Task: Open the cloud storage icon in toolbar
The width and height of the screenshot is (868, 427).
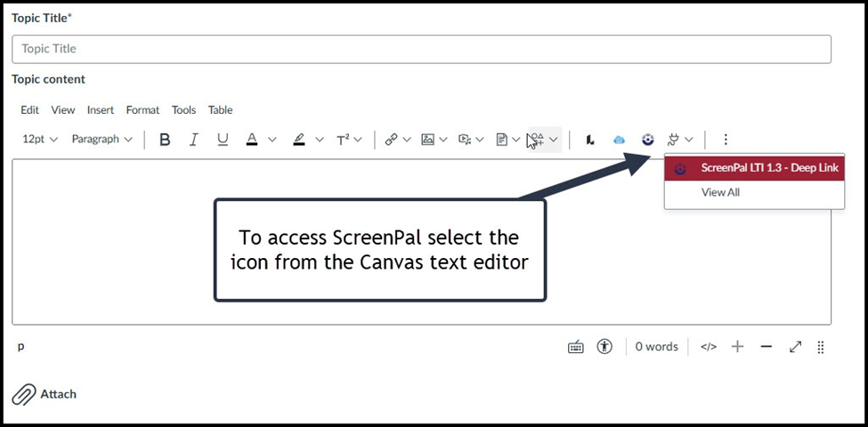Action: [619, 140]
